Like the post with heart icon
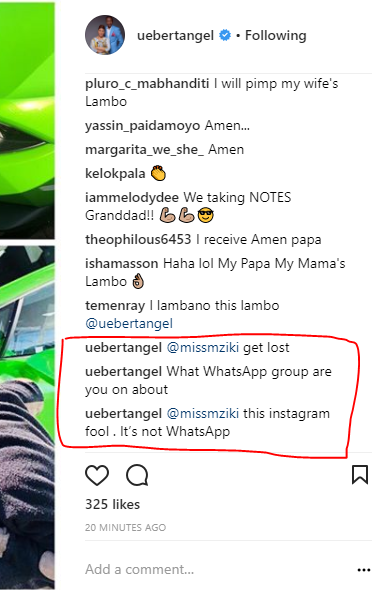The height and width of the screenshot is (590, 379). 97,475
